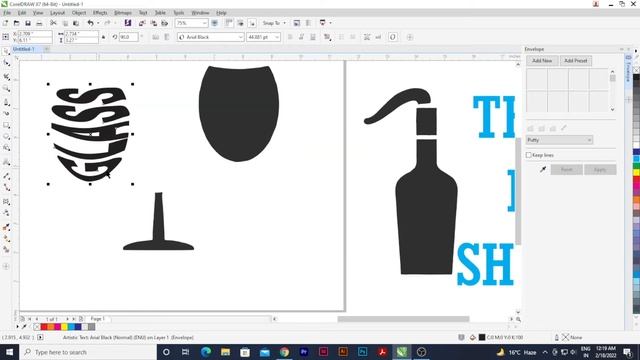
Task: Open the application launcher dropdown arrow
Action: tap(330, 23)
